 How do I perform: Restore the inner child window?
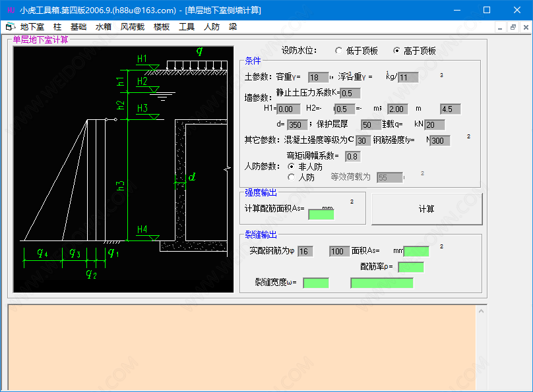(x=513, y=27)
